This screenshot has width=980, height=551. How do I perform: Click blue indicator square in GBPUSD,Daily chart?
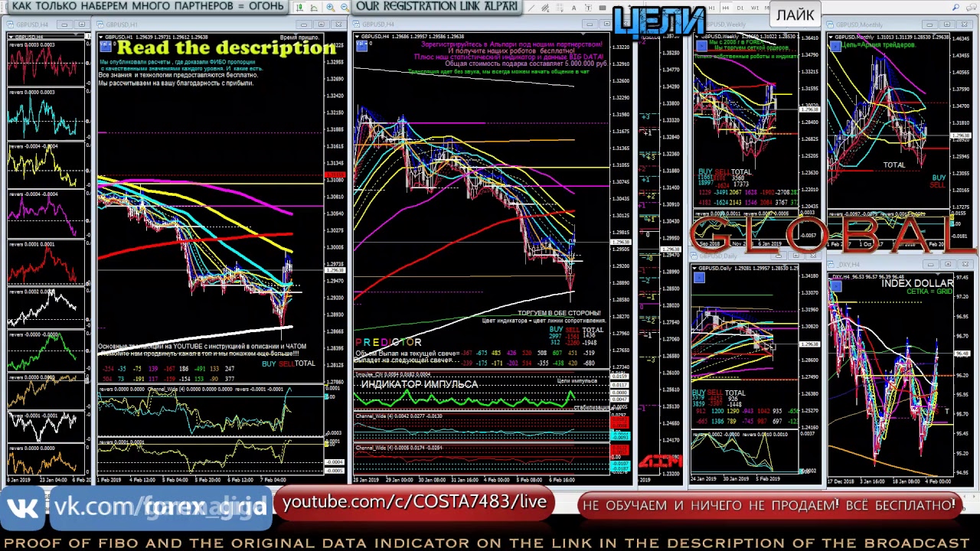coord(699,277)
